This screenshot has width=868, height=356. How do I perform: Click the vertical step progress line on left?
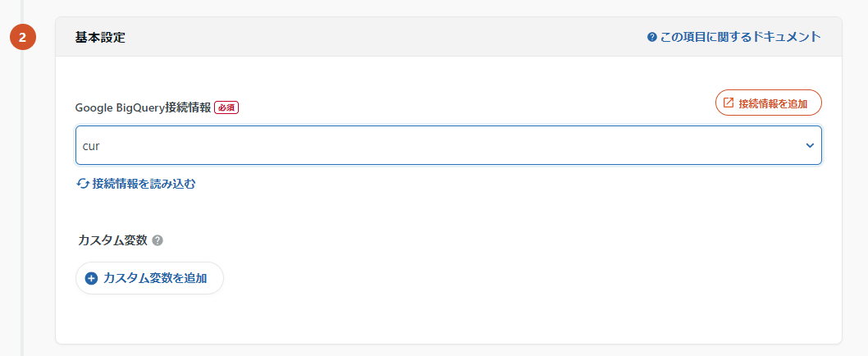click(22, 205)
